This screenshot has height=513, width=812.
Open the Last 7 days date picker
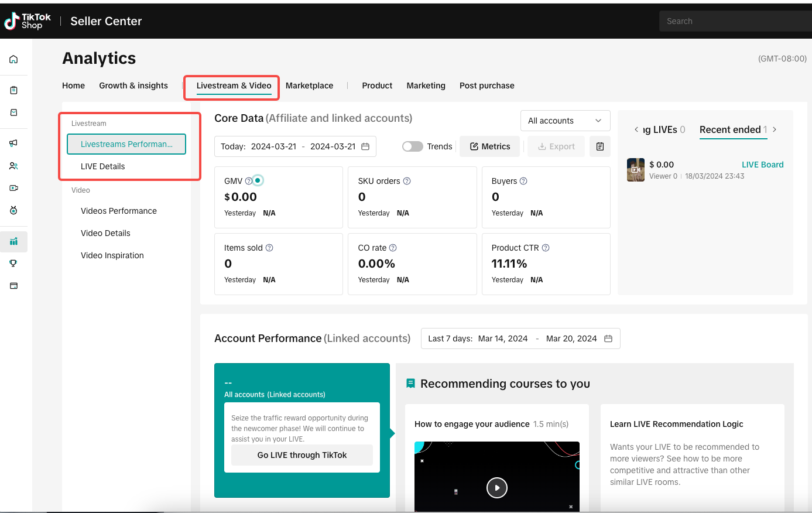pyautogui.click(x=520, y=338)
